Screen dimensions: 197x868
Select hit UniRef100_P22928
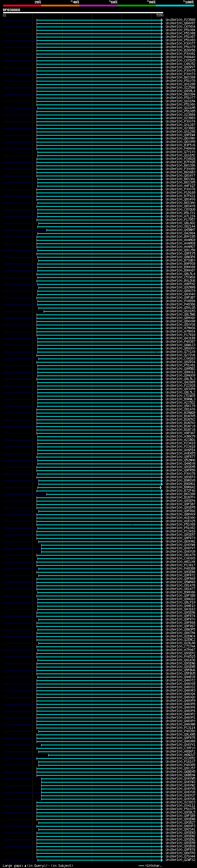(x=180, y=386)
